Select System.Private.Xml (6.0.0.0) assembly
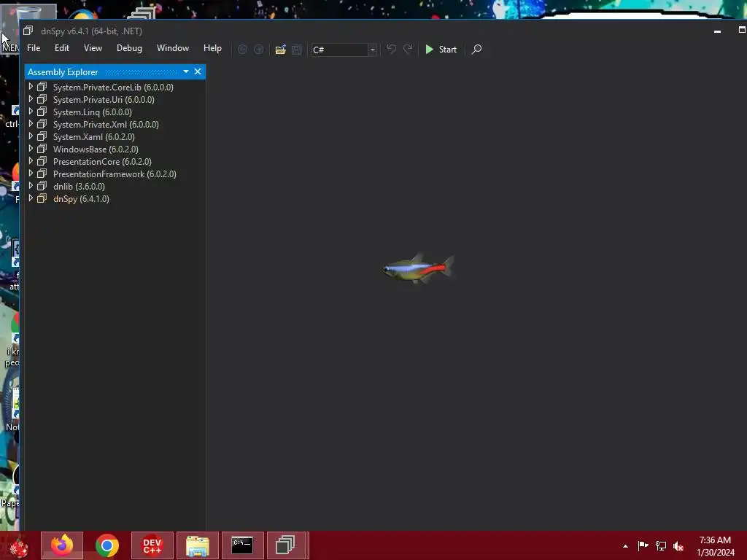The width and height of the screenshot is (747, 560). pyautogui.click(x=106, y=124)
